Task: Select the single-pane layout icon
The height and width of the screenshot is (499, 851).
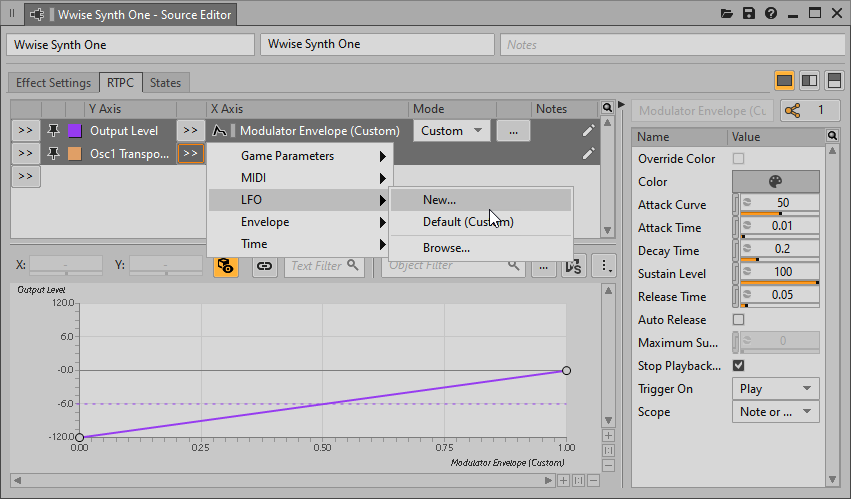Action: tap(784, 81)
